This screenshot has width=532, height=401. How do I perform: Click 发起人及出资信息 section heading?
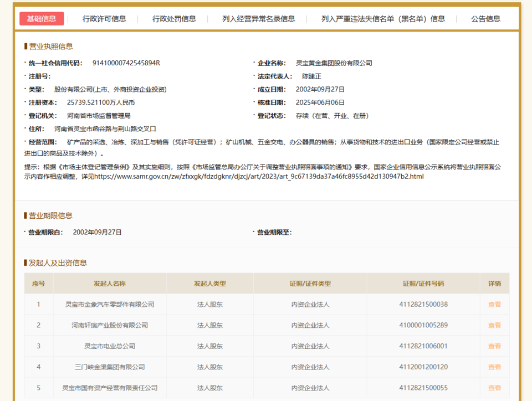click(x=58, y=263)
